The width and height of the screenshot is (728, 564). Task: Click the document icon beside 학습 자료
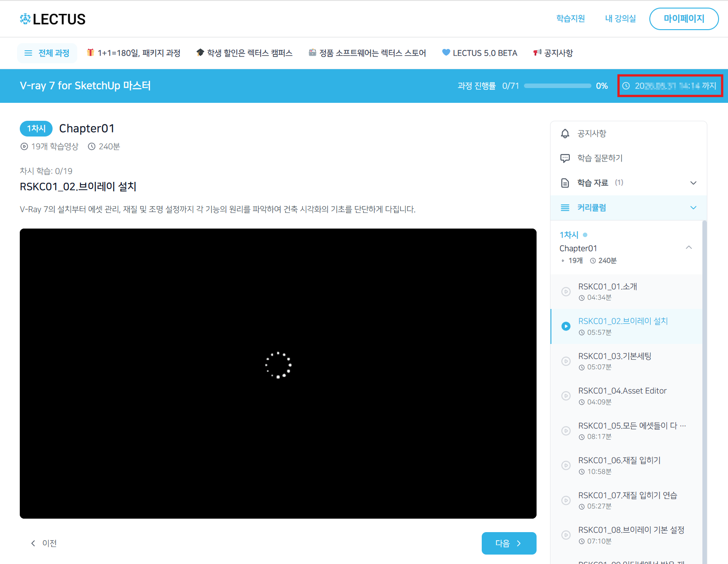pos(565,183)
